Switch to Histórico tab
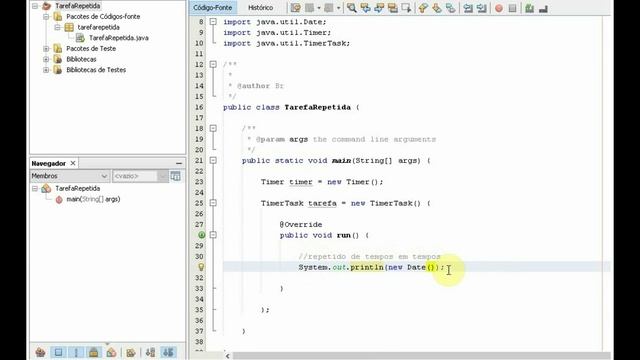This screenshot has height=360, width=640. [x=260, y=7]
